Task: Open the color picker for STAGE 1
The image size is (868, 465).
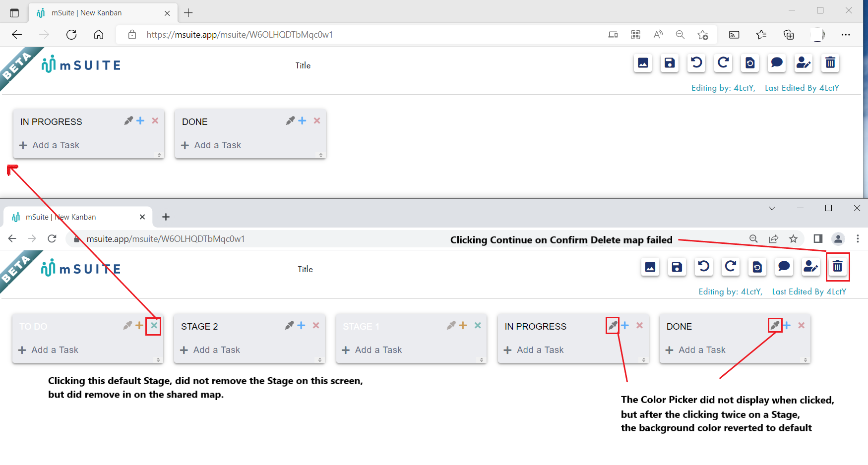Action: tap(451, 325)
